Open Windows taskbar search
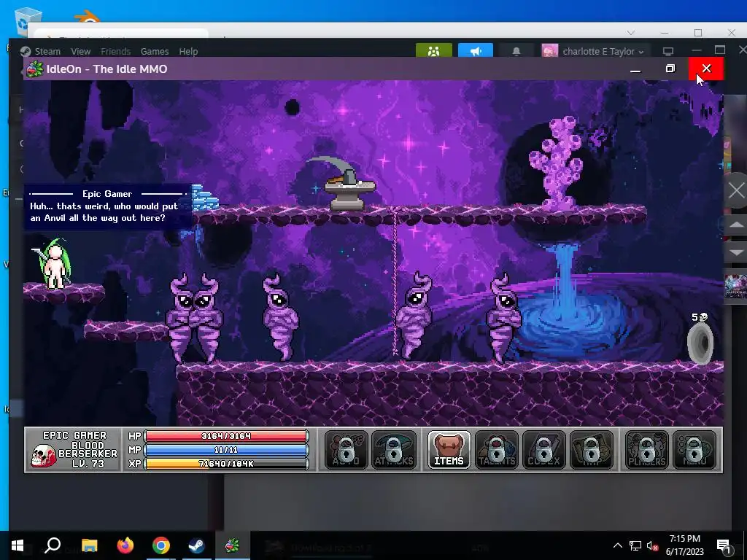Viewport: 747px width, 560px height. (x=53, y=545)
